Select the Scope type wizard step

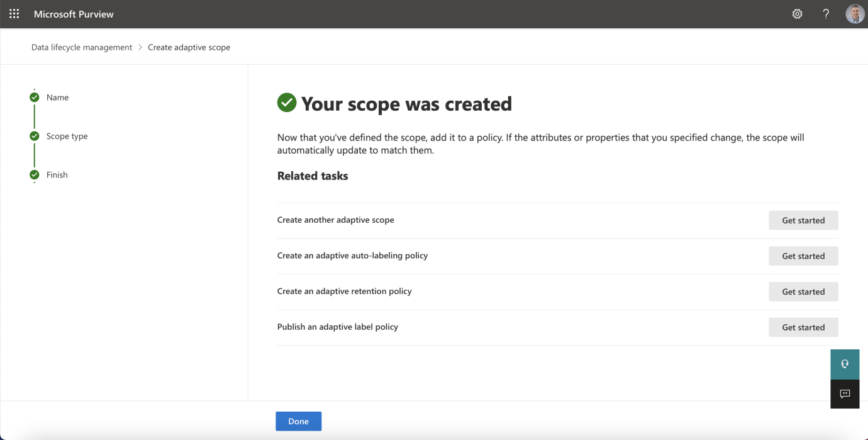click(x=67, y=136)
